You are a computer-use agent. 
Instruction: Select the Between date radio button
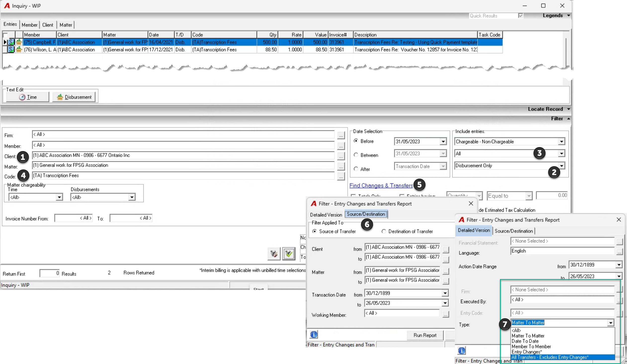tap(356, 155)
